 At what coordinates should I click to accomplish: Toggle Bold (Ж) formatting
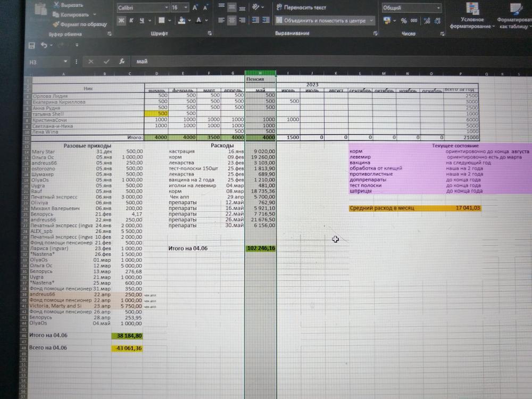(121, 20)
